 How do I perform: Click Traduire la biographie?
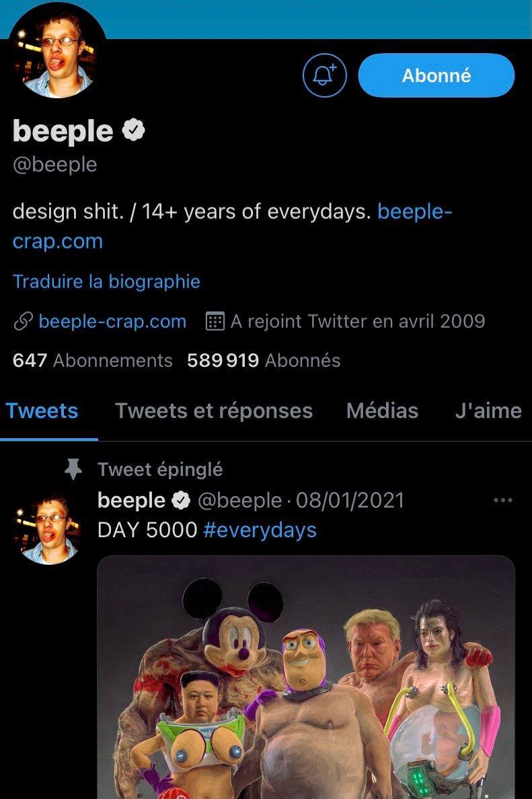(x=106, y=281)
